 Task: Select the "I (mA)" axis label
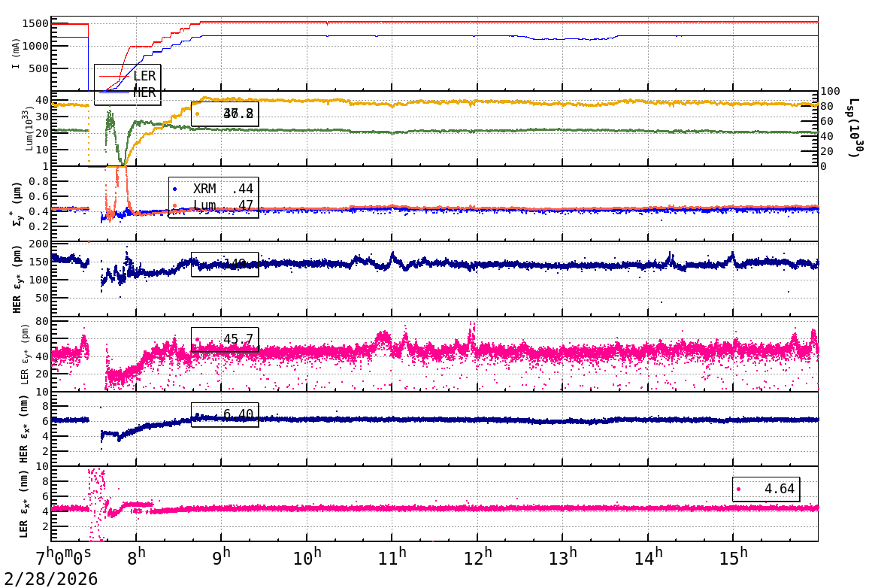[x=16, y=54]
